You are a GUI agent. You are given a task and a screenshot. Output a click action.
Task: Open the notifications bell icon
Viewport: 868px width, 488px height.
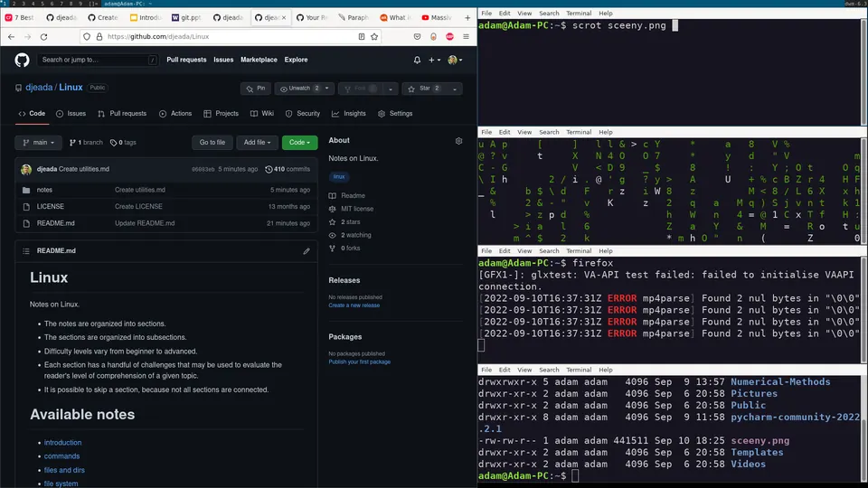pyautogui.click(x=417, y=60)
